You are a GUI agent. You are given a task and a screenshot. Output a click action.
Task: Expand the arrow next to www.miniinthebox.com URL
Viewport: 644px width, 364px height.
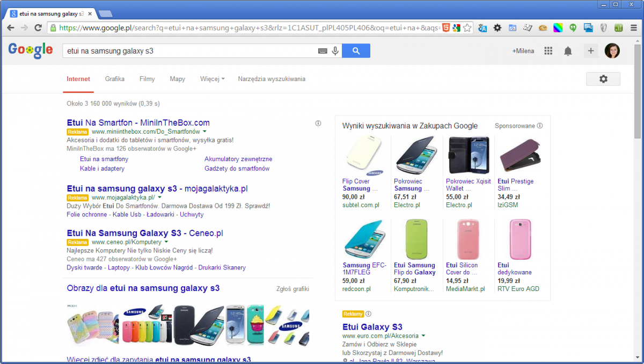click(x=205, y=132)
